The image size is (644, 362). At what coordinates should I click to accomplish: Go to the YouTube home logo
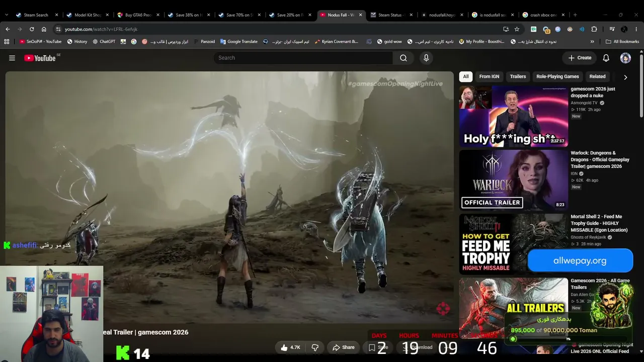tap(40, 58)
